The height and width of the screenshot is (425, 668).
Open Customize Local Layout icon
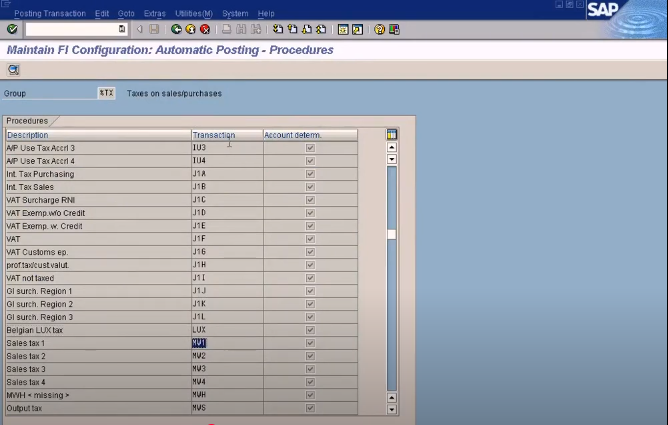tap(394, 29)
